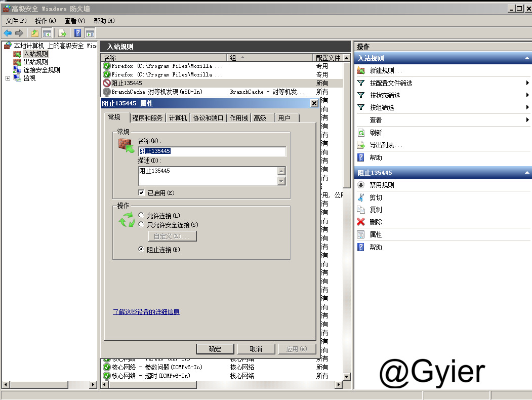
Task: Click left tree horizontal scrollbar right arrow
Action: pyautogui.click(x=93, y=384)
